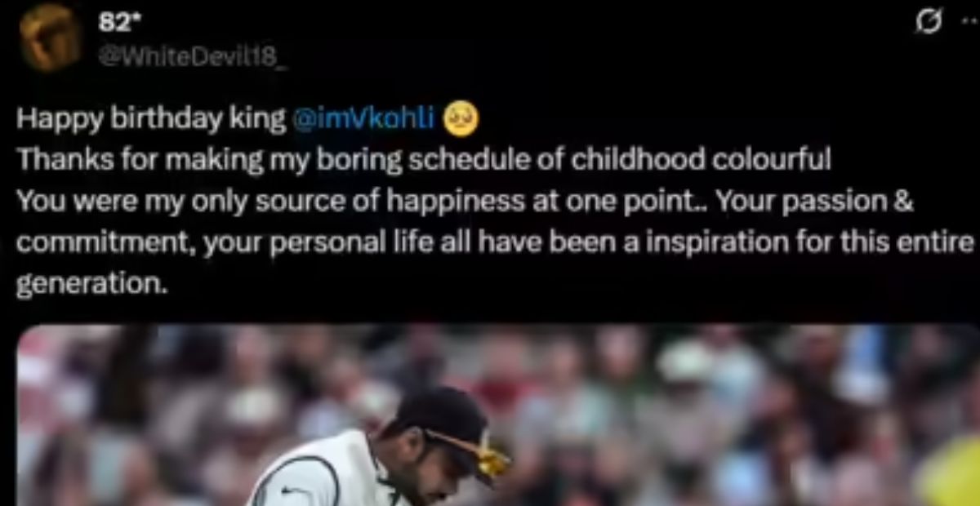Click the words 'childhood colourful' in the tweet
The height and width of the screenshot is (506, 980).
coord(701,160)
